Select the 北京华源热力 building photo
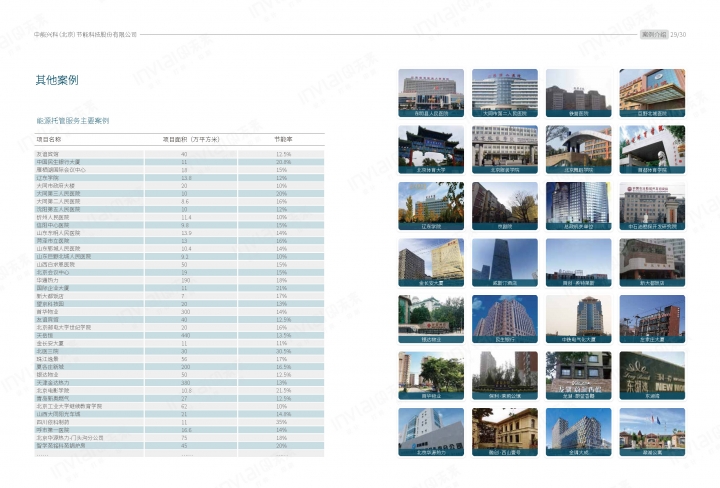The width and height of the screenshot is (720, 488). pyautogui.click(x=431, y=429)
